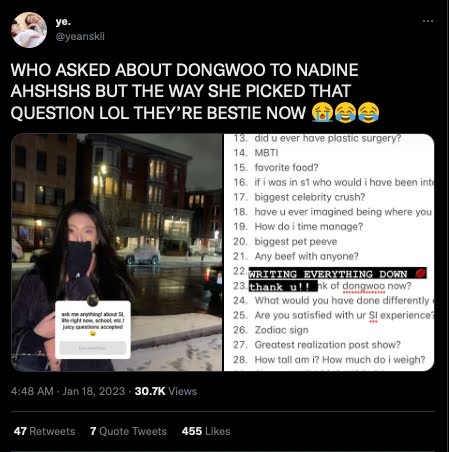Click the 4:48 AM · Jan 18, 2023 timestamp
This screenshot has height=452, width=449.
tap(68, 391)
